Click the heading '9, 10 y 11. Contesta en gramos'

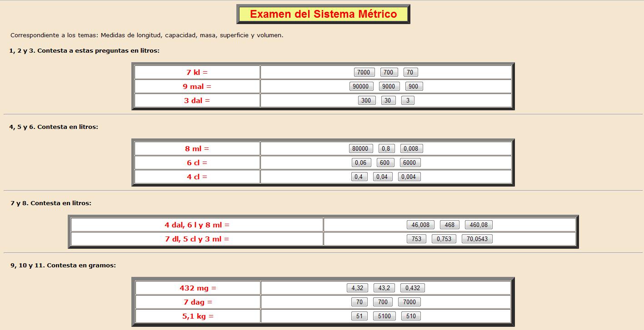(63, 266)
